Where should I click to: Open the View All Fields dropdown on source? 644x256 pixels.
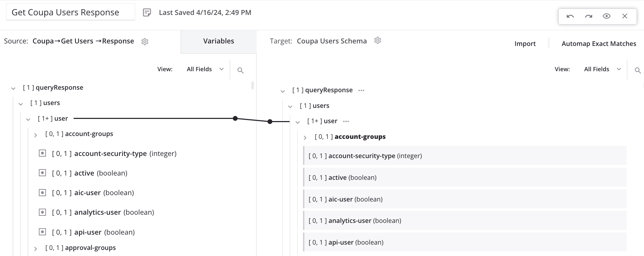coord(205,69)
